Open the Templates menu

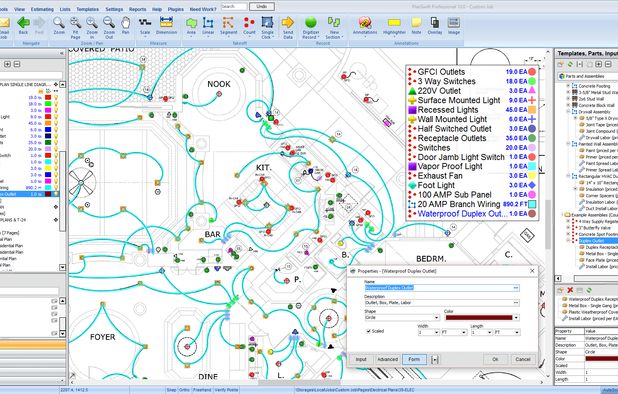87,9
